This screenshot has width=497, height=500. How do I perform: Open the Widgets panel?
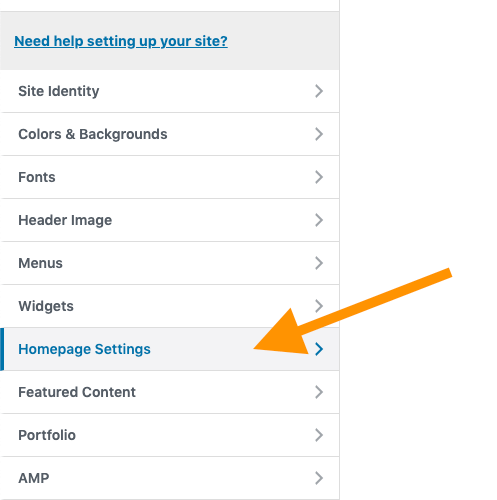170,306
